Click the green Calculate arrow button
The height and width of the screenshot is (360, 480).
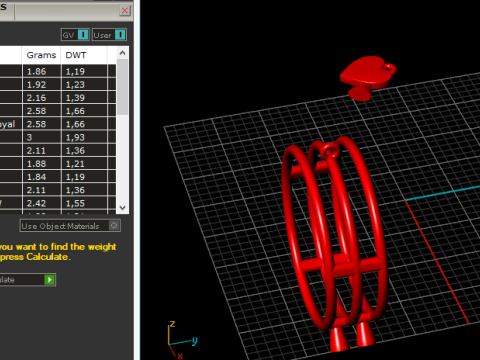(x=49, y=280)
